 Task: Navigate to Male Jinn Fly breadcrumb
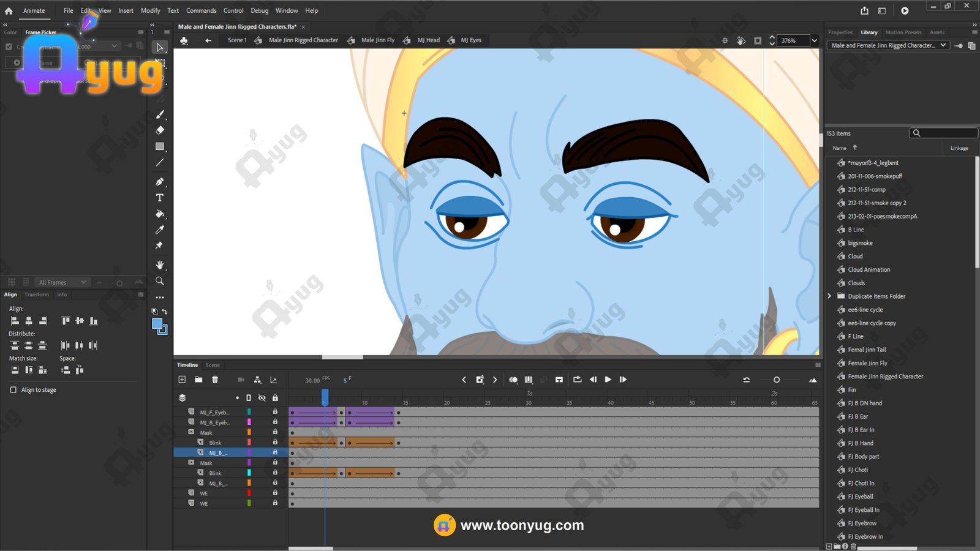pyautogui.click(x=378, y=40)
